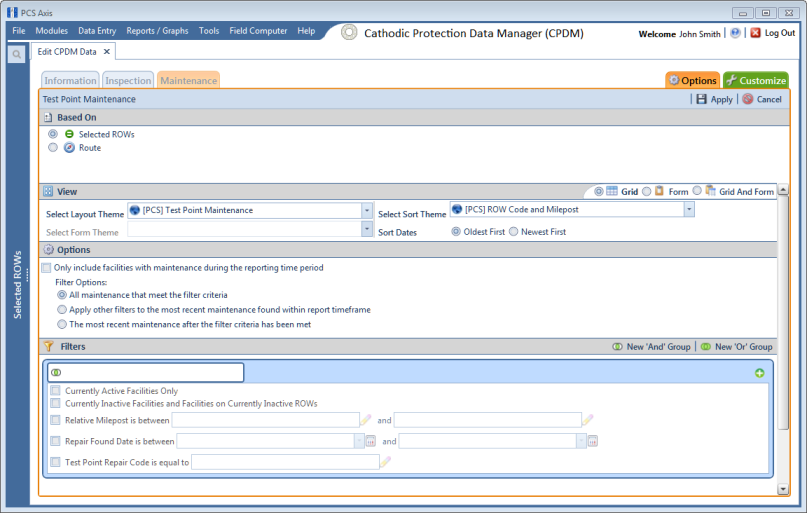The width and height of the screenshot is (807, 513).
Task: Open first Repair Found Date dropdown arrow
Action: [359, 441]
